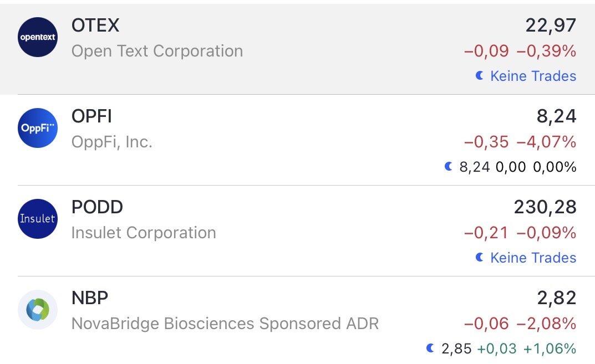Click moon icon beside PODD Keine Trades
Screen dimensions: 595x364
[x=480, y=258]
